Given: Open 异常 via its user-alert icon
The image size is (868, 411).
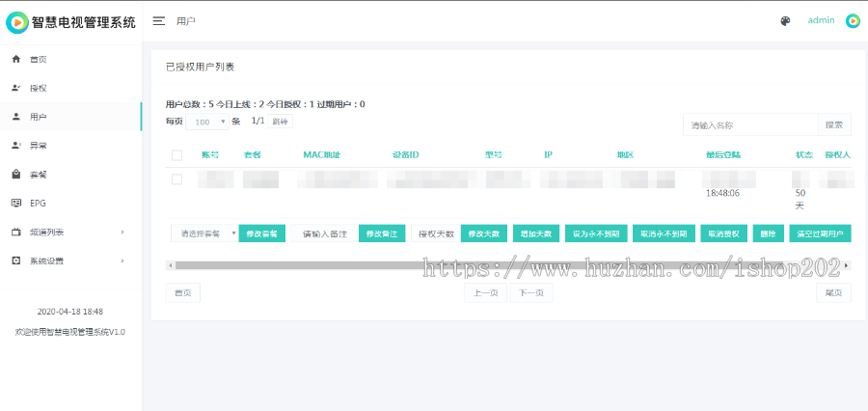Looking at the screenshot, I should point(16,145).
